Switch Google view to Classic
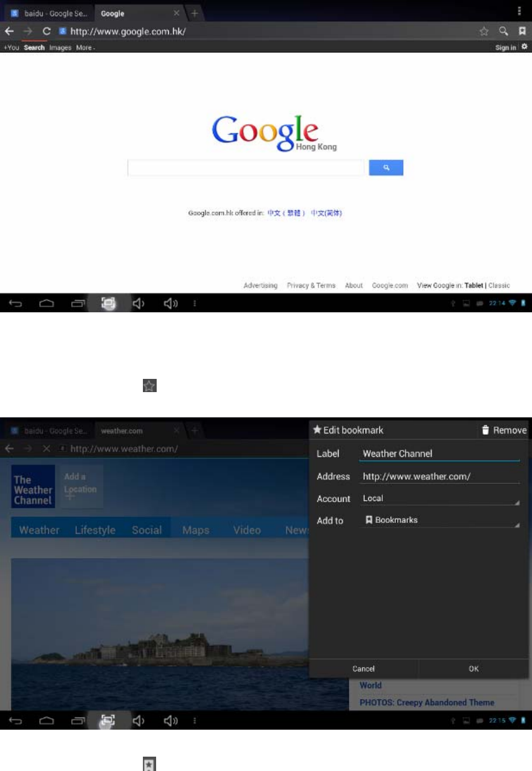 499,285
